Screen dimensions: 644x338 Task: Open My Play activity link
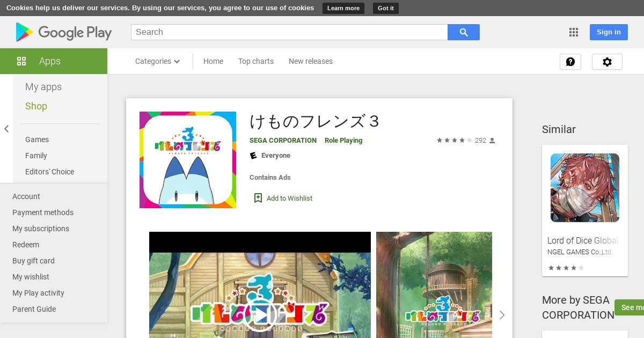click(38, 293)
